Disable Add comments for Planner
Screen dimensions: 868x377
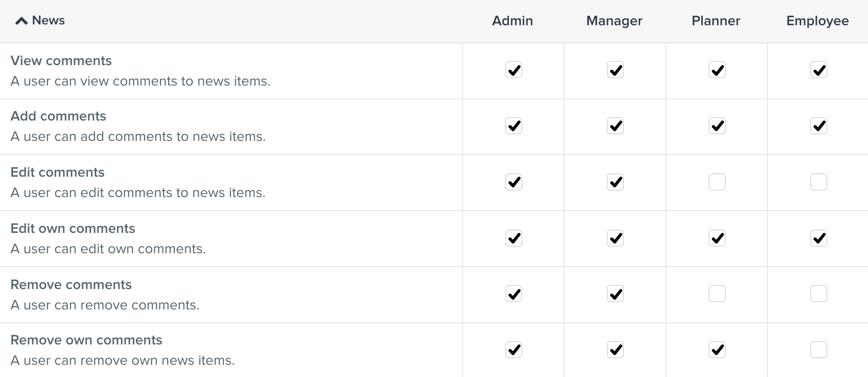pyautogui.click(x=717, y=126)
